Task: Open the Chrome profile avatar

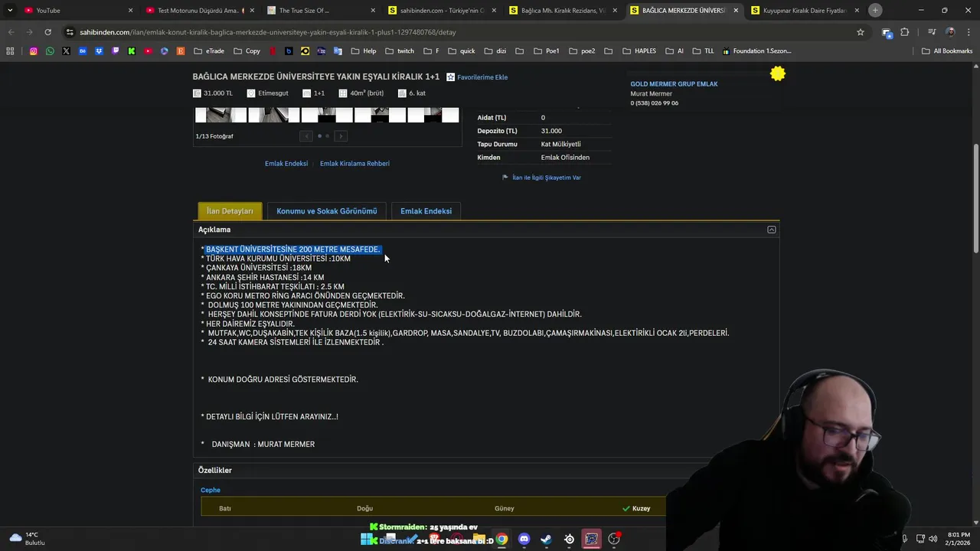Action: 950,32
